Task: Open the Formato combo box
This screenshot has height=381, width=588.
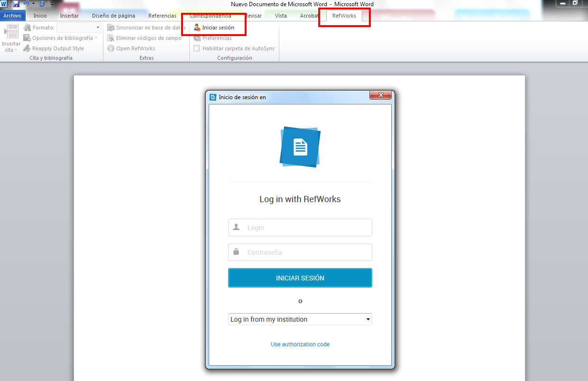Action: tap(79, 28)
